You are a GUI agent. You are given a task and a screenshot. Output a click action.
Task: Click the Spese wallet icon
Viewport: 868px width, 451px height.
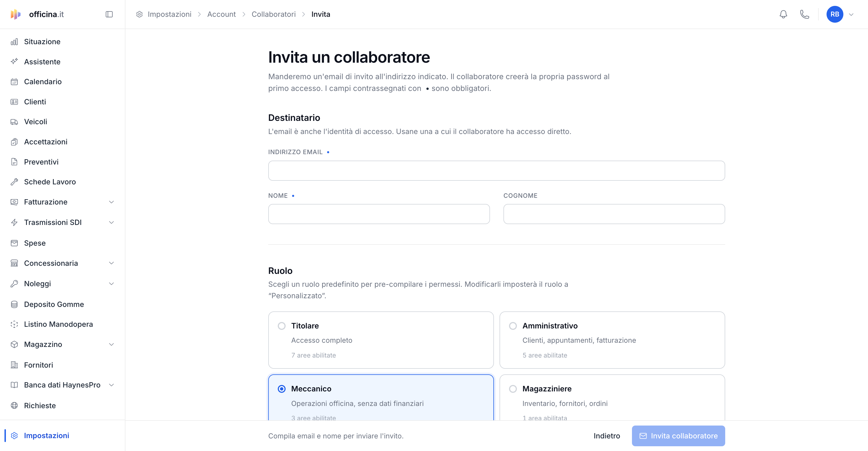[14, 243]
